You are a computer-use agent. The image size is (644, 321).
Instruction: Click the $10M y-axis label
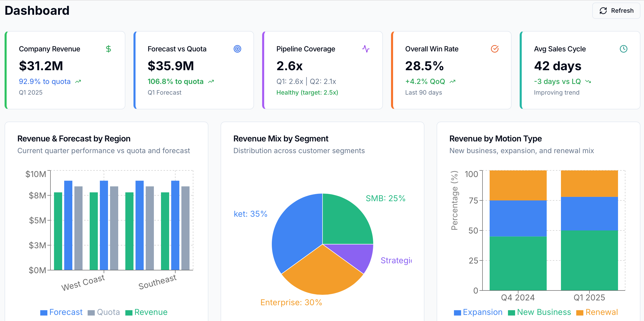click(36, 174)
